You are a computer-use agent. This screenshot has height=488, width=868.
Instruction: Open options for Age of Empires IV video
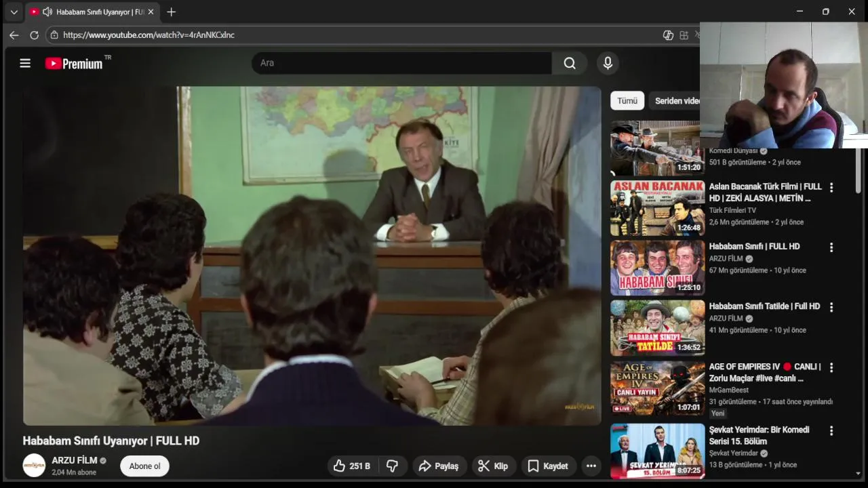(x=831, y=367)
